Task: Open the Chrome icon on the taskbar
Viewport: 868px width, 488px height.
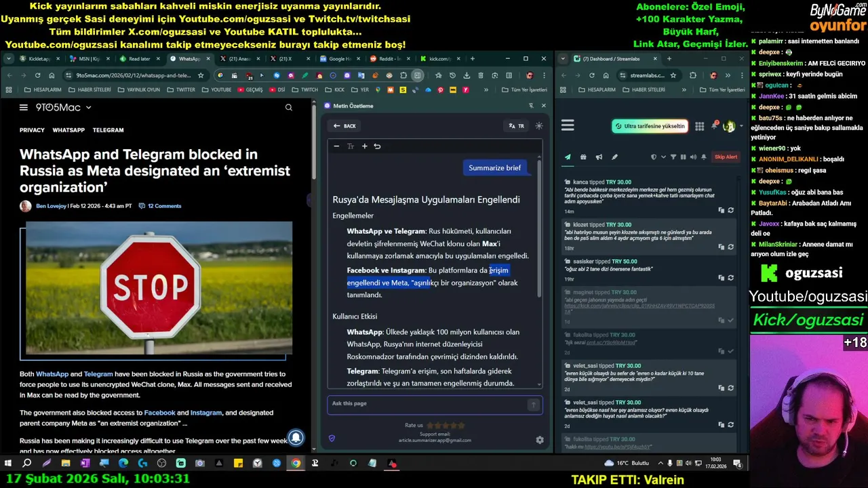Action: coord(296,464)
